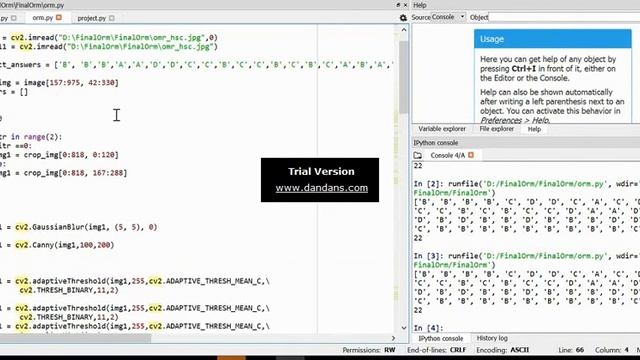Open the Source Console dropdown
Viewport: 640px width, 360px height.
tap(448, 17)
